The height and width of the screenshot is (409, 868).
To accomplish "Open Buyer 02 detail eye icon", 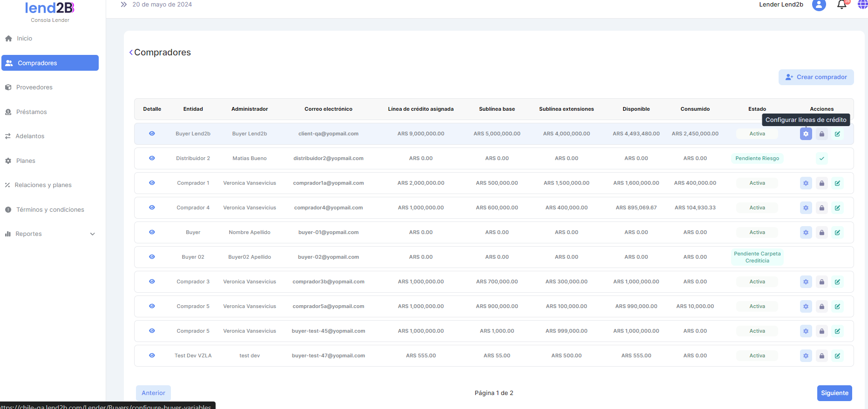I will click(x=152, y=257).
